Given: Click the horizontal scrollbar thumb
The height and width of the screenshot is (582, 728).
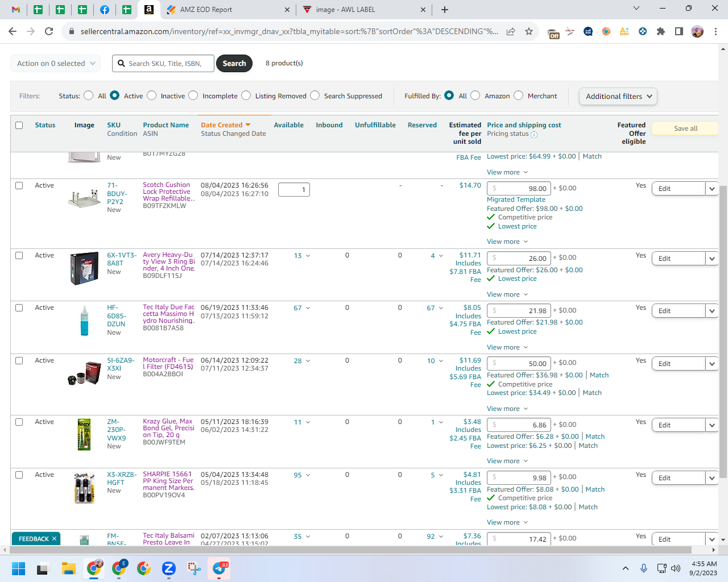Looking at the screenshot, I should click(350, 550).
